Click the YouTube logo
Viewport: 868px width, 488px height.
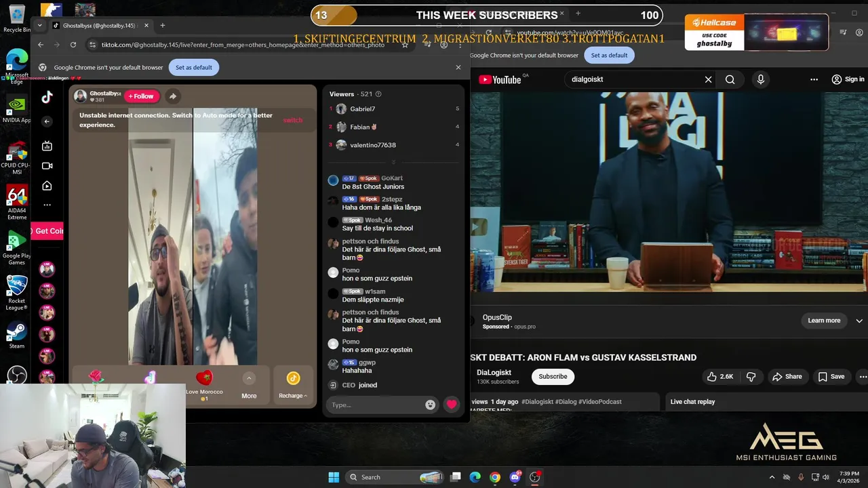(x=500, y=79)
